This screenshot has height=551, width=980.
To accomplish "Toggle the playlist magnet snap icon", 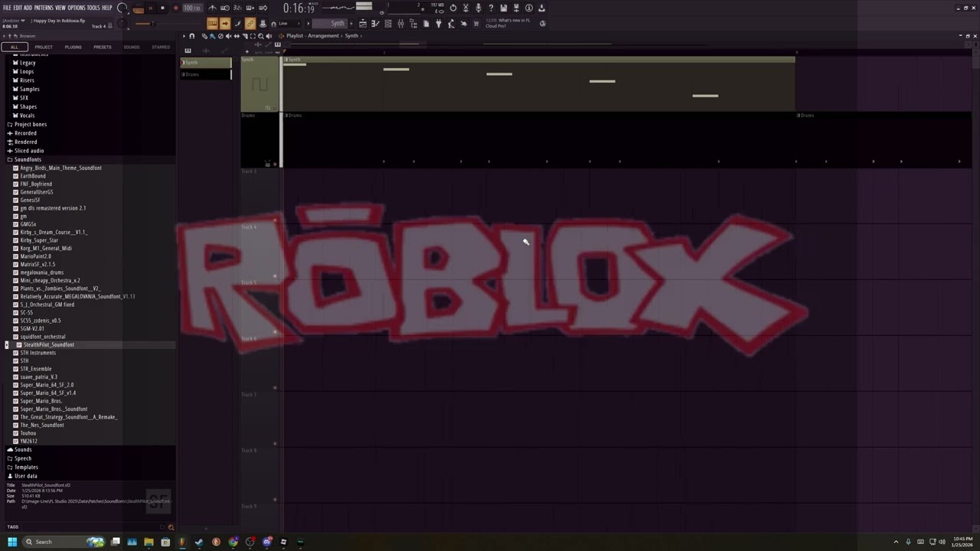I will coord(192,36).
